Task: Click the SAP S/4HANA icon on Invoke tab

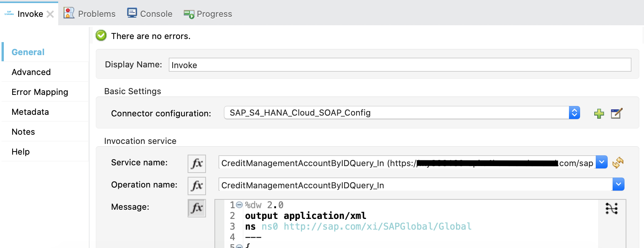Action: 9,13
